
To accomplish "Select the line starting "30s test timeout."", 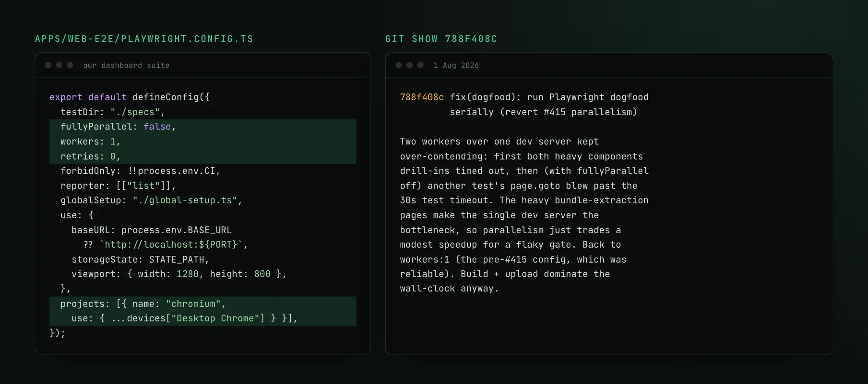I will 524,200.
